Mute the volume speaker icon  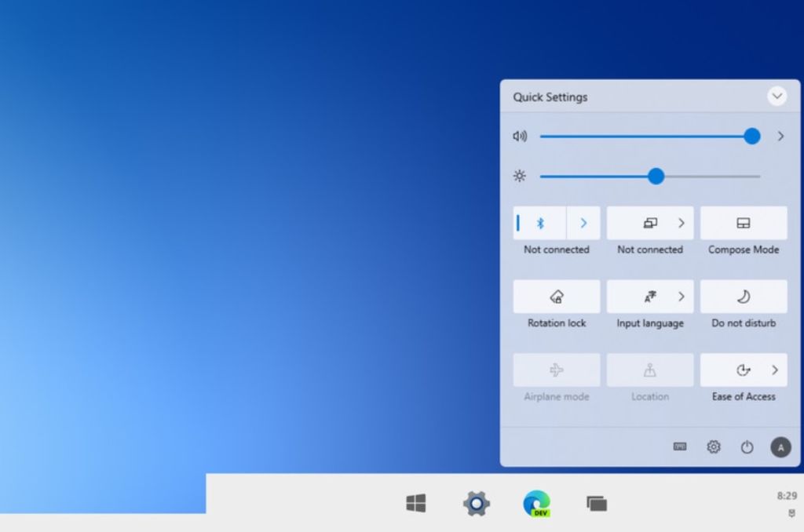coord(520,137)
